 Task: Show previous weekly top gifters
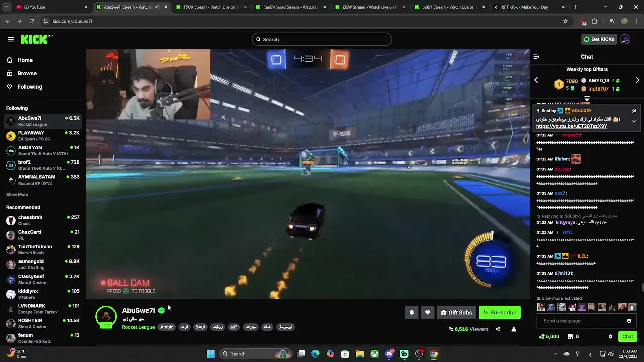[536, 80]
